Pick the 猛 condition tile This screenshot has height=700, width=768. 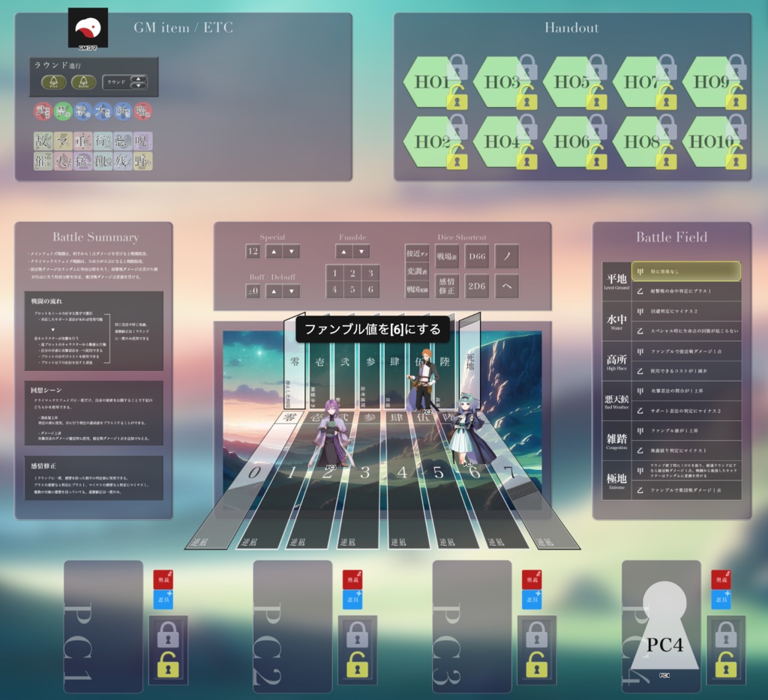(x=82, y=161)
